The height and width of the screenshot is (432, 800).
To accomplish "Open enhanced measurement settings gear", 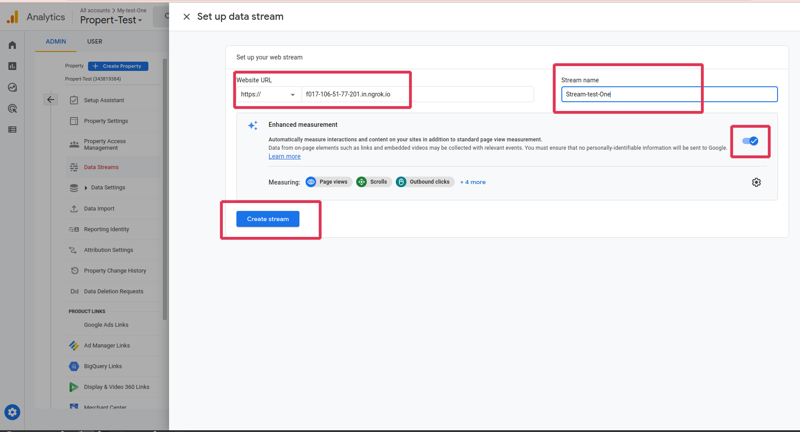I will (x=756, y=183).
